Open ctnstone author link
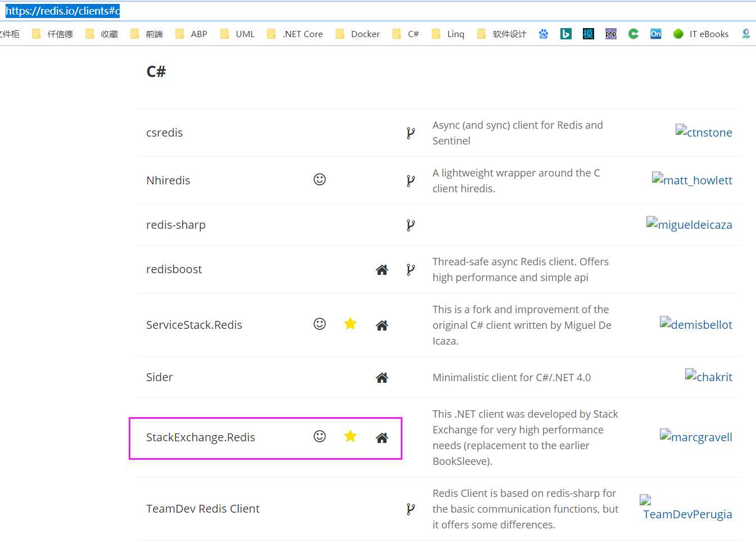 pyautogui.click(x=704, y=132)
